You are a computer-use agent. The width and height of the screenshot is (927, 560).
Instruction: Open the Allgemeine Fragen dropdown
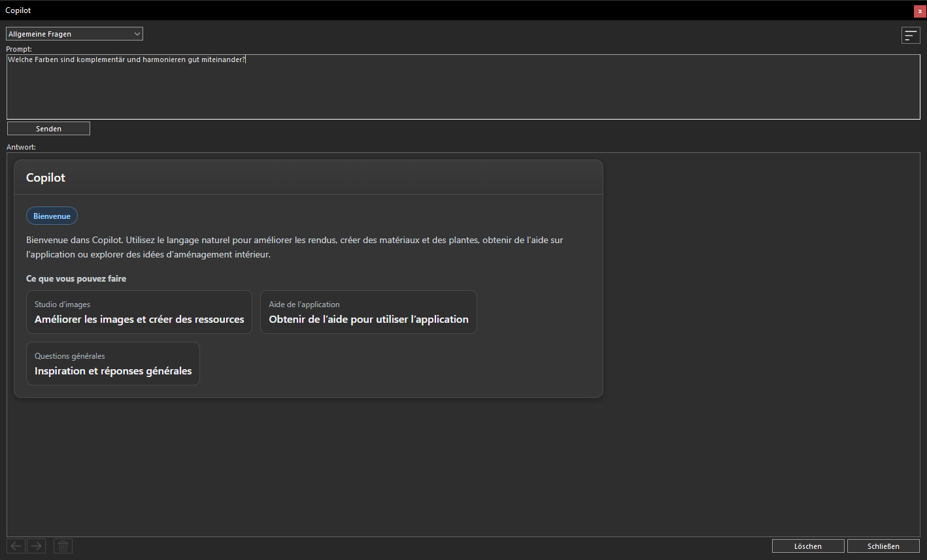click(x=75, y=34)
